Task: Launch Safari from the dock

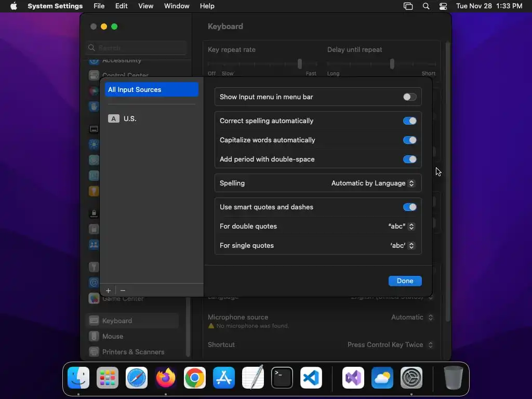Action: [137, 378]
